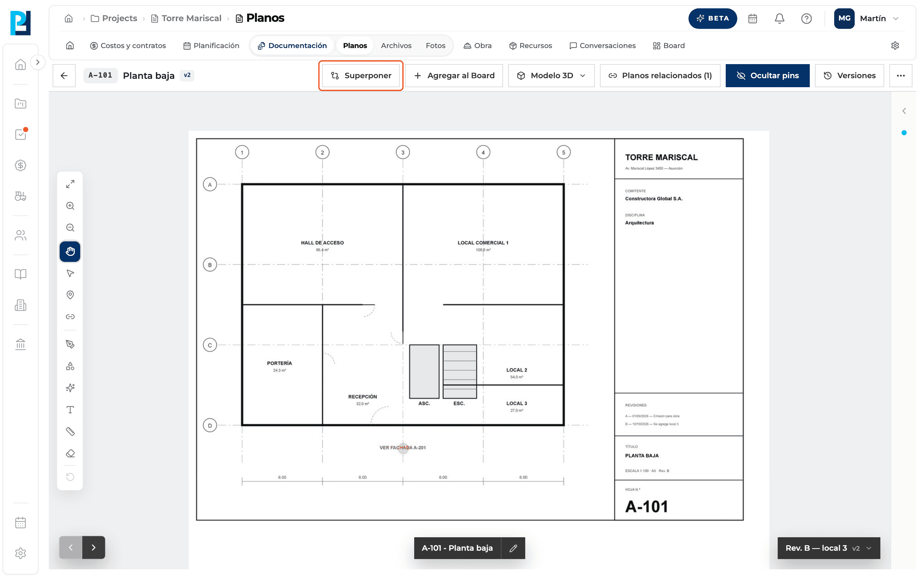The width and height of the screenshot is (924, 577).
Task: Activate the pen drawing tool
Action: [x=70, y=344]
